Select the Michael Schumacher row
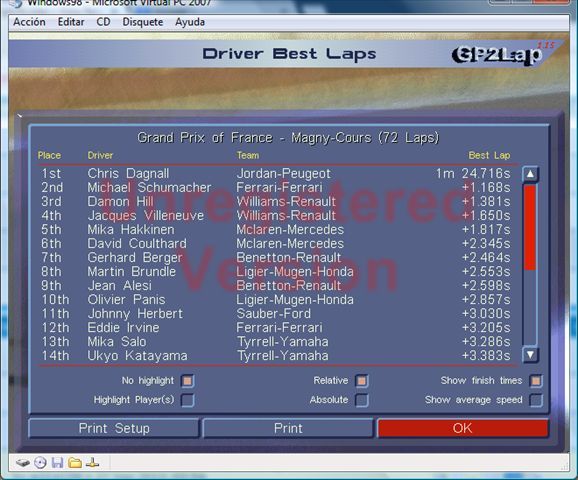This screenshot has width=578, height=480. tap(276, 188)
